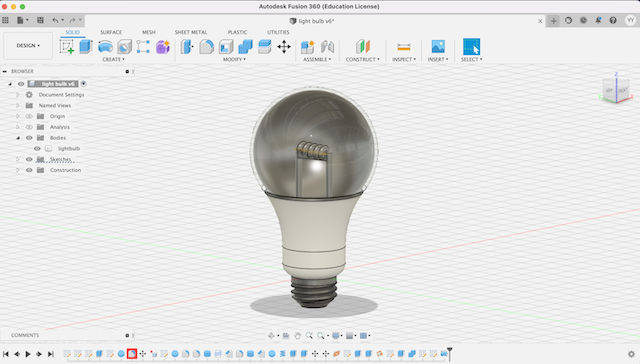Viewport: 640px width, 364px height.
Task: Expand the Origin folder
Action: [18, 116]
